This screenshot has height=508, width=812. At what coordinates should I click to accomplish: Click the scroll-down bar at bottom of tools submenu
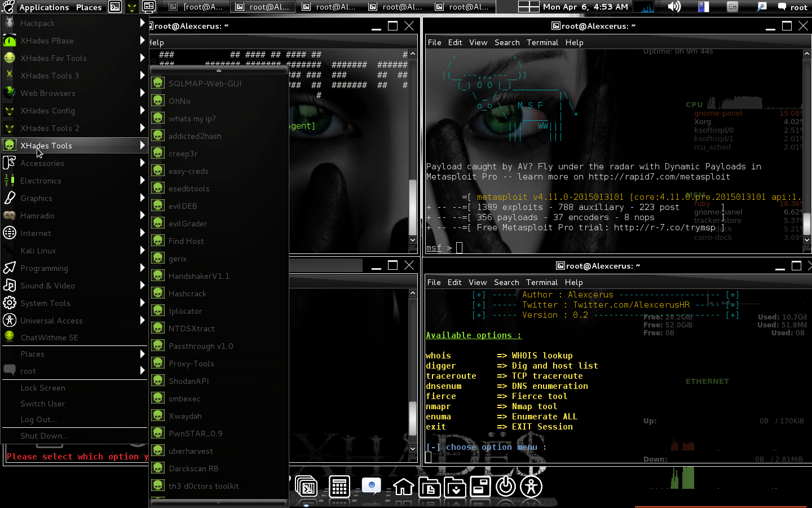pos(219,502)
